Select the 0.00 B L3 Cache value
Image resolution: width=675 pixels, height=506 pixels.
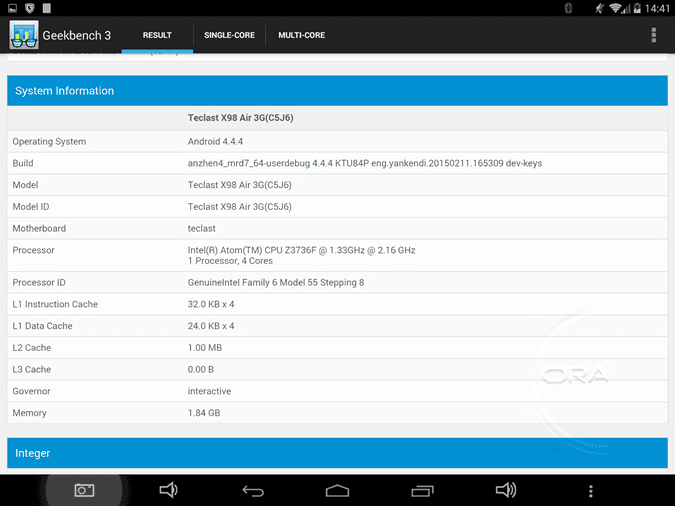tap(201, 369)
